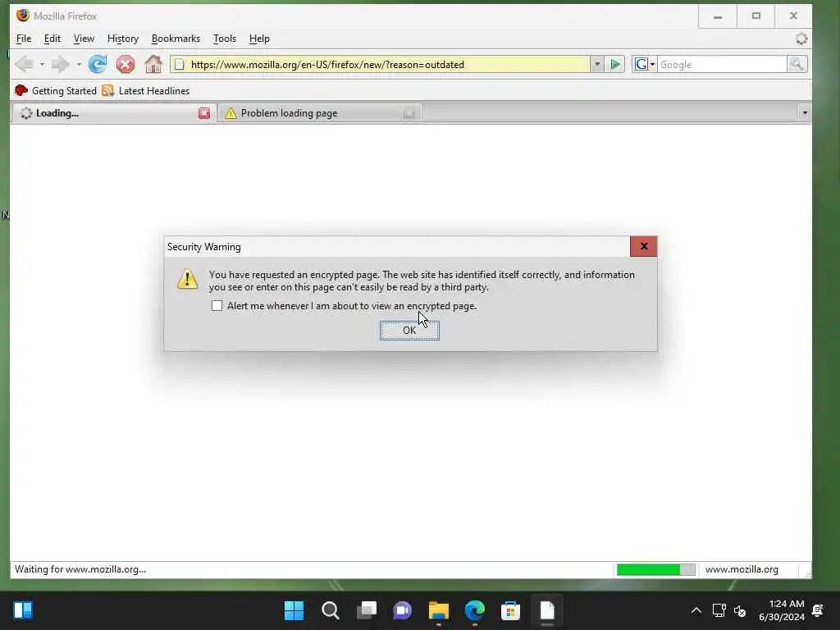The width and height of the screenshot is (840, 630).
Task: Click the muted volume tray icon
Action: click(x=740, y=610)
